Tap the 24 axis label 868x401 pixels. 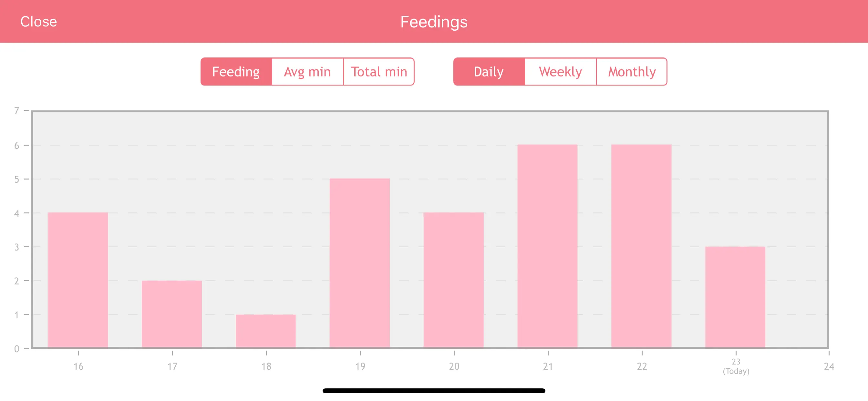[x=829, y=366]
